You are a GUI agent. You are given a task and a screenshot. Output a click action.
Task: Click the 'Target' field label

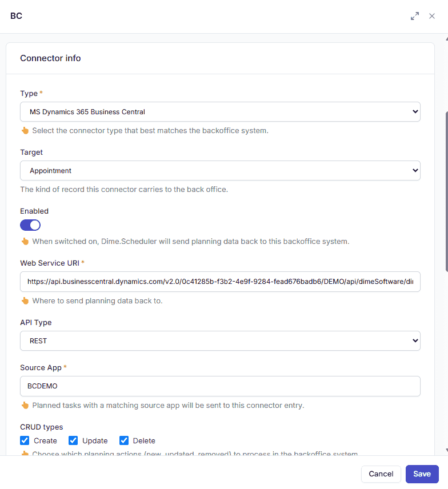point(31,152)
